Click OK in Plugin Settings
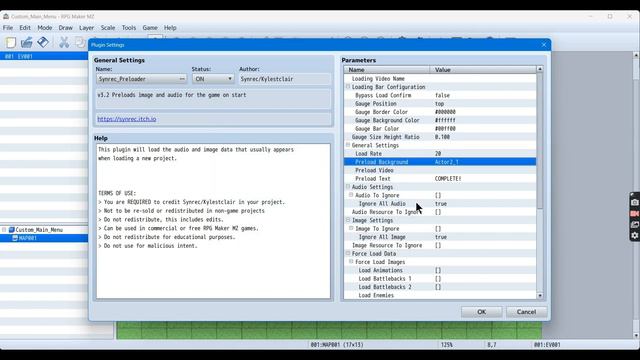This screenshot has height=360, width=640. [482, 312]
